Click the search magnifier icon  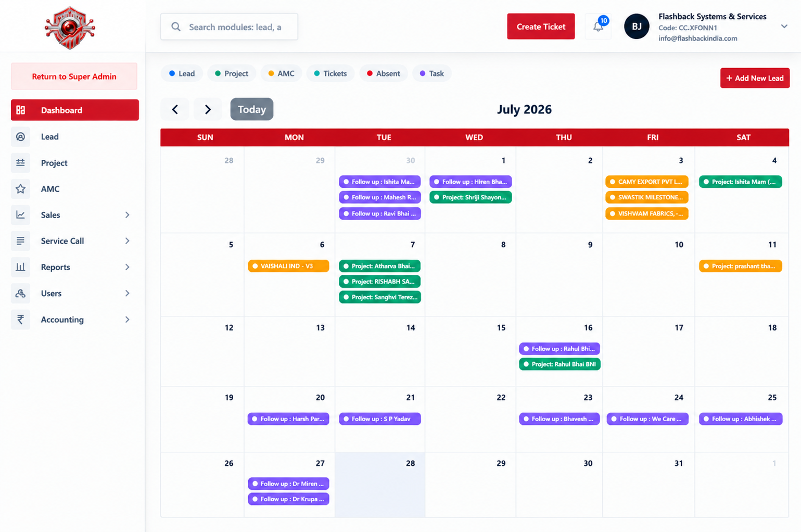(176, 27)
